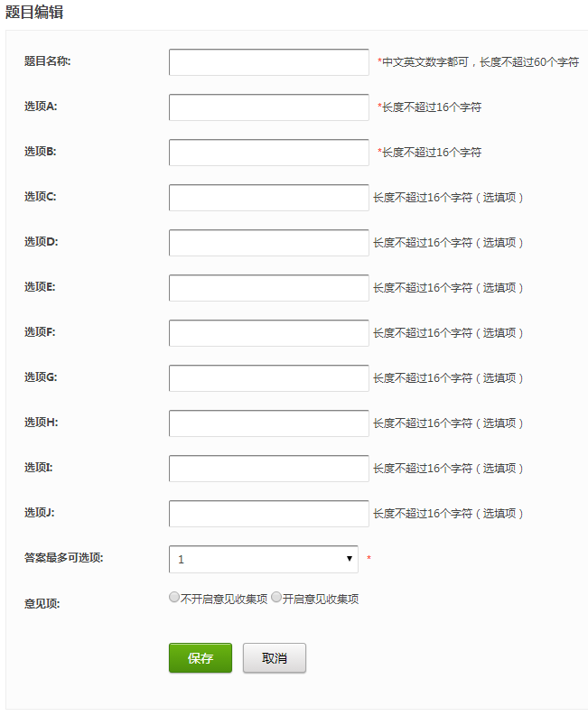
Task: Click the 取消 button
Action: click(x=275, y=658)
